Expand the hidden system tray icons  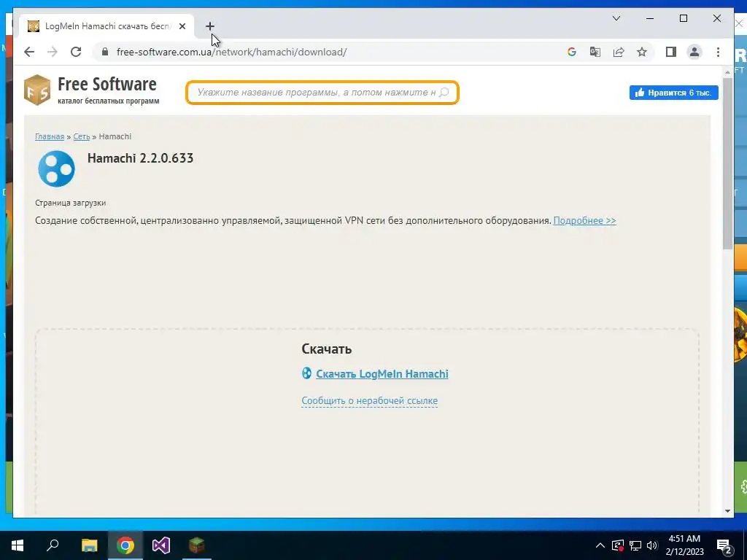[600, 545]
